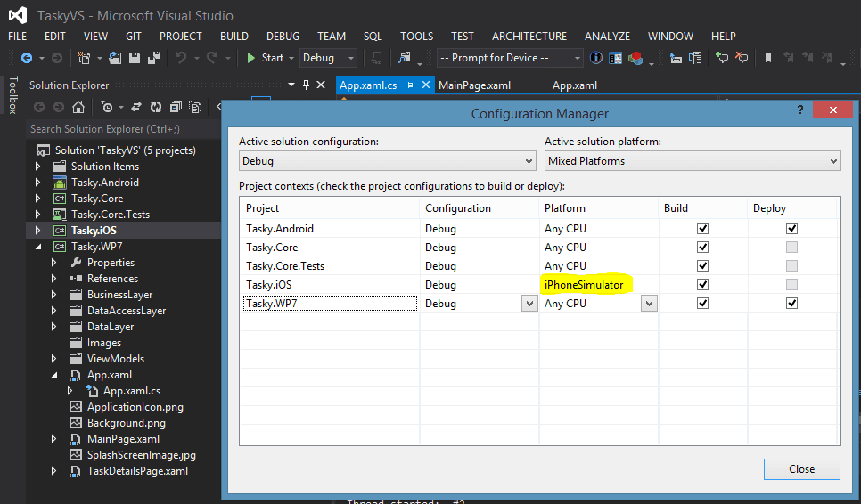Pin the Solution Explorer panel
The height and width of the screenshot is (504, 861).
tap(306, 85)
